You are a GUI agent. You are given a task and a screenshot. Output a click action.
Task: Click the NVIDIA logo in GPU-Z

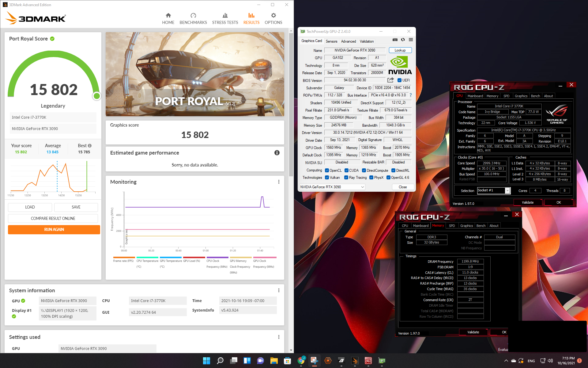pyautogui.click(x=400, y=66)
